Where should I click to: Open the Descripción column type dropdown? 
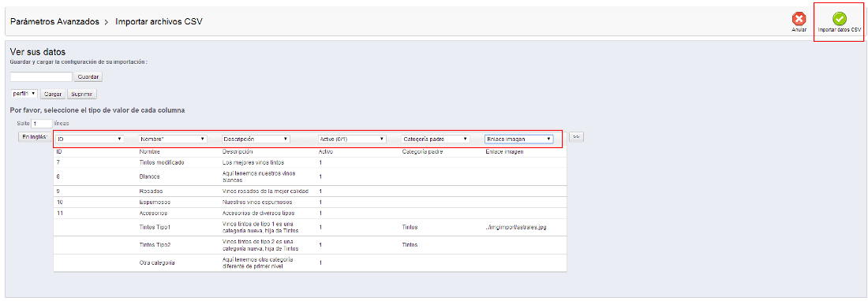[x=256, y=139]
